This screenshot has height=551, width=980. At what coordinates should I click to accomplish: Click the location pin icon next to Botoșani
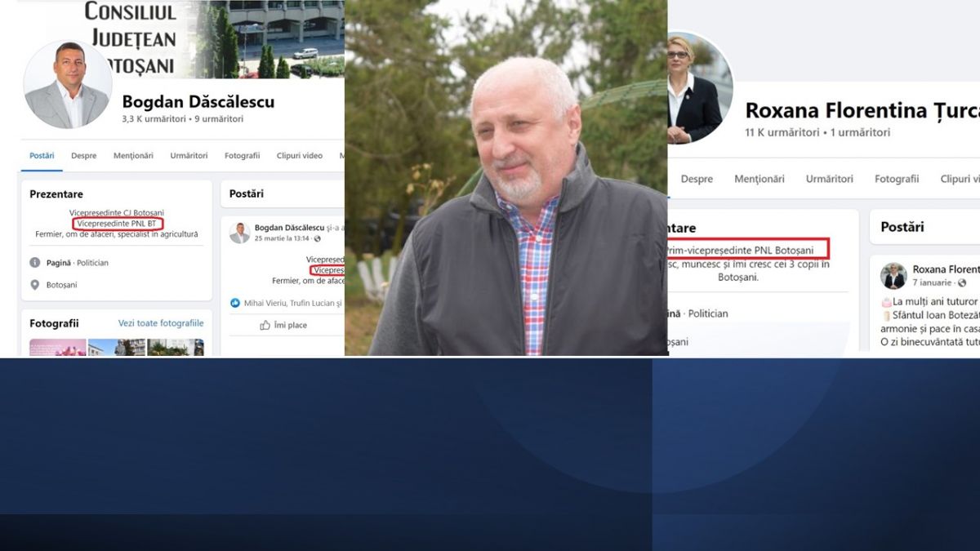click(x=35, y=285)
